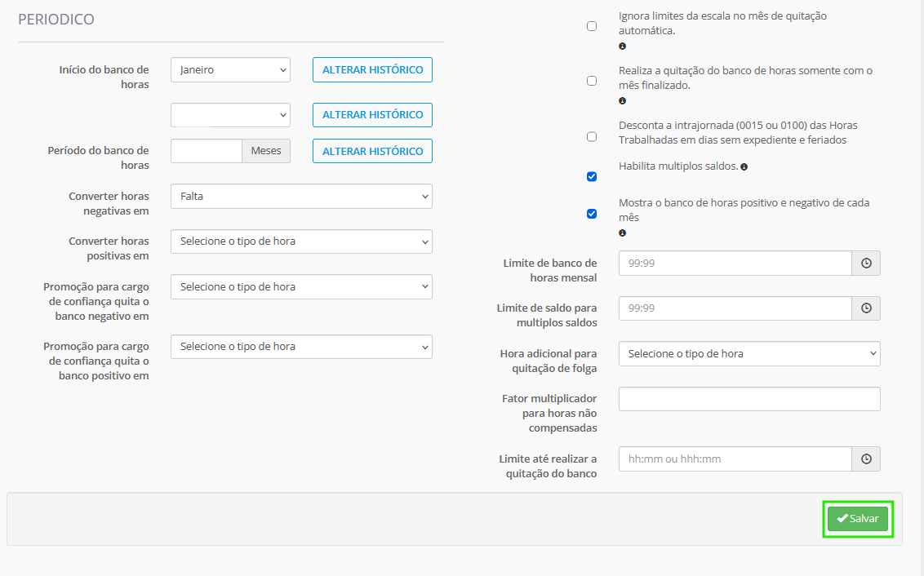Disable 'Mostra o banco de horas positivo e negativo'
This screenshot has width=924, height=576.
(592, 214)
